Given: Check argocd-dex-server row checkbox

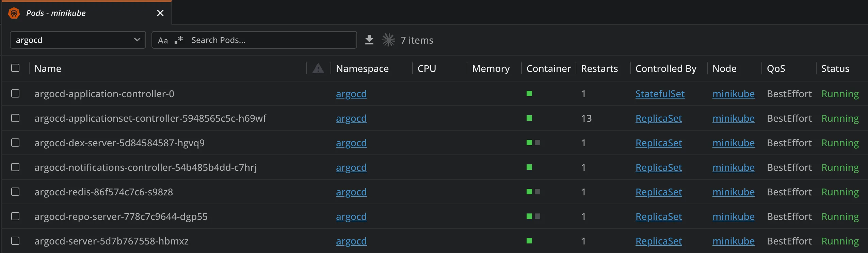Looking at the screenshot, I should point(15,143).
